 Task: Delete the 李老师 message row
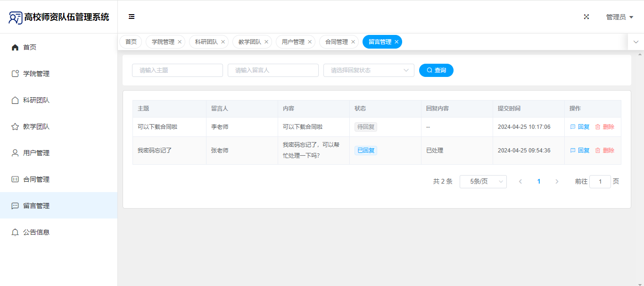pos(604,127)
